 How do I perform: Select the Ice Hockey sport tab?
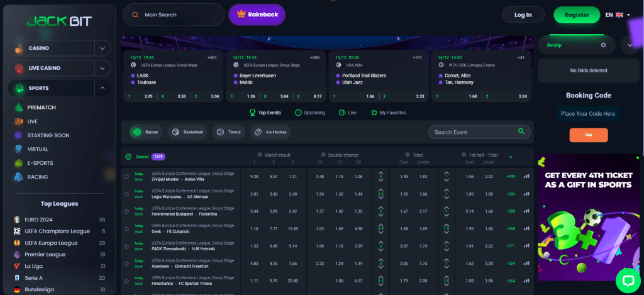click(270, 132)
